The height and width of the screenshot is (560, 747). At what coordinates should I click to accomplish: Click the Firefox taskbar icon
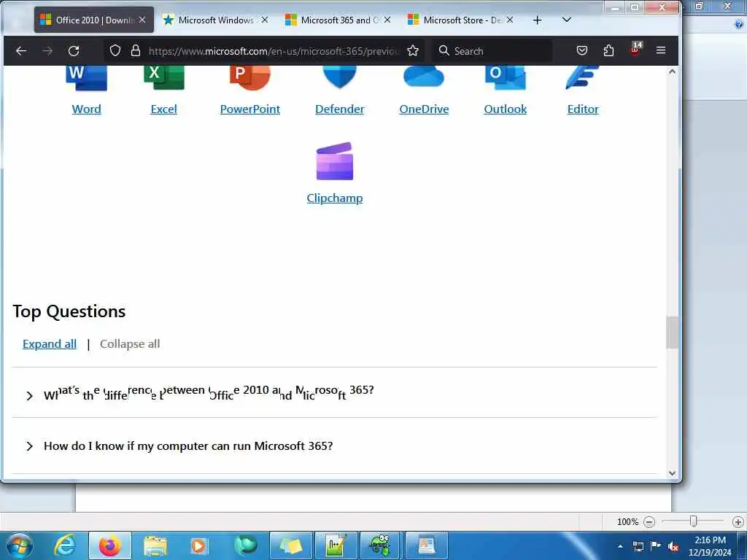point(109,545)
